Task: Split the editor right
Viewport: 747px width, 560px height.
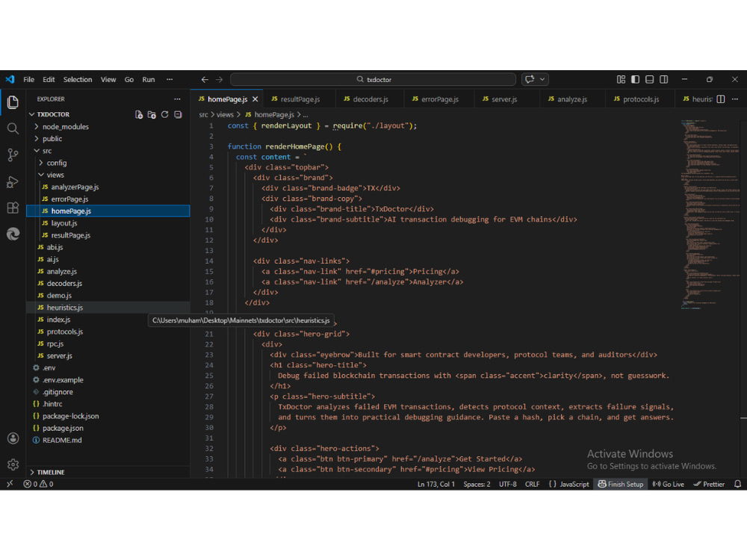Action: coord(721,99)
